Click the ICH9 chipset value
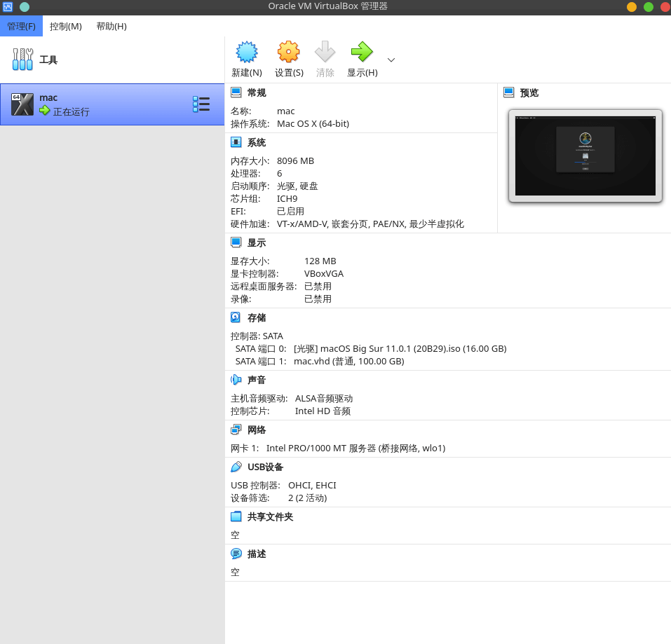 [x=287, y=199]
